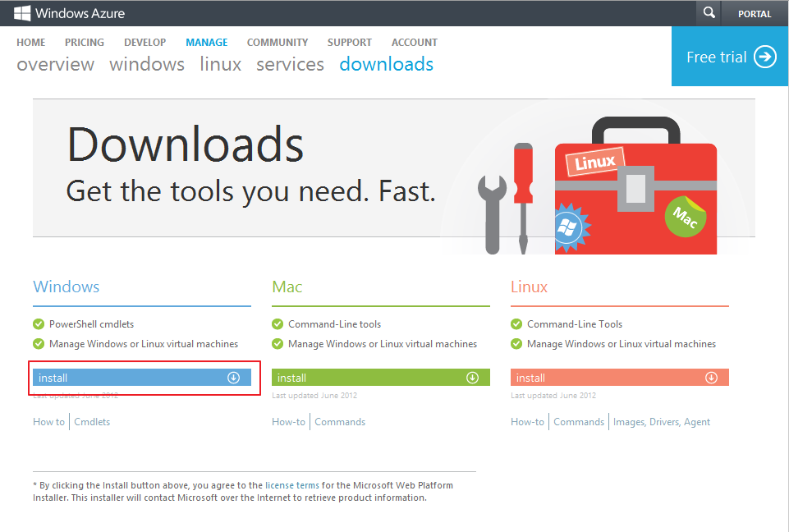Switch to the linux sub-tab
Screen dimensions: 789x532
tap(220, 64)
